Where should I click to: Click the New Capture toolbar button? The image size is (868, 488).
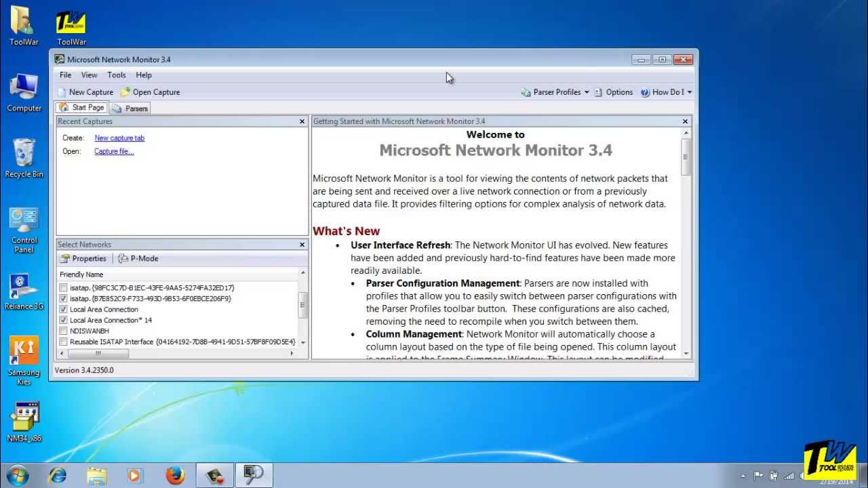pyautogui.click(x=85, y=92)
